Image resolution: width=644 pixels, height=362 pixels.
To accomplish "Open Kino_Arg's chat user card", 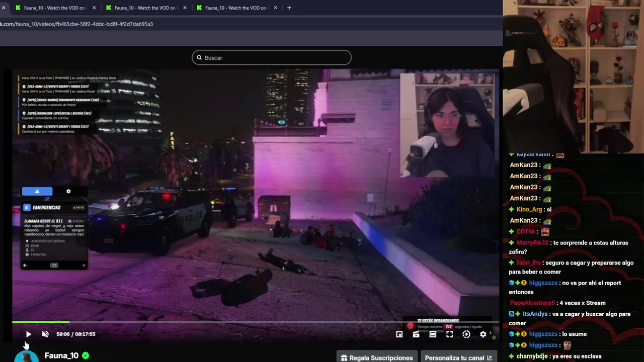I will click(x=529, y=210).
